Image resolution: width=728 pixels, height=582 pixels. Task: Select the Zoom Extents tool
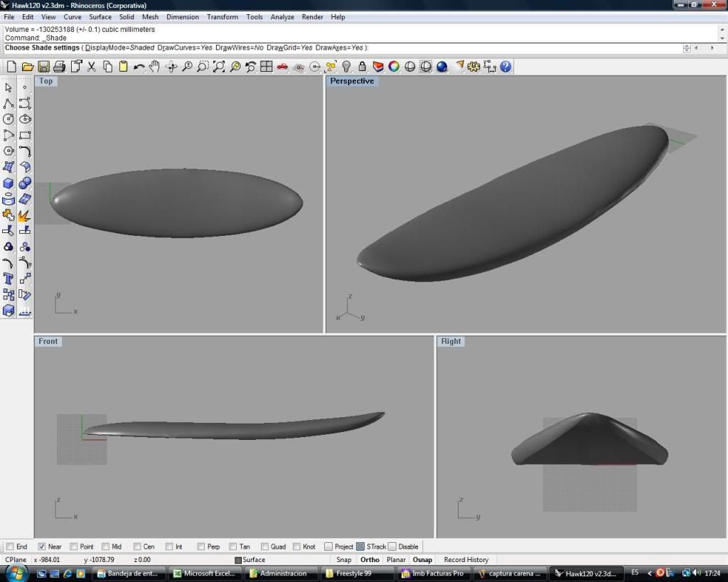pyautogui.click(x=219, y=67)
